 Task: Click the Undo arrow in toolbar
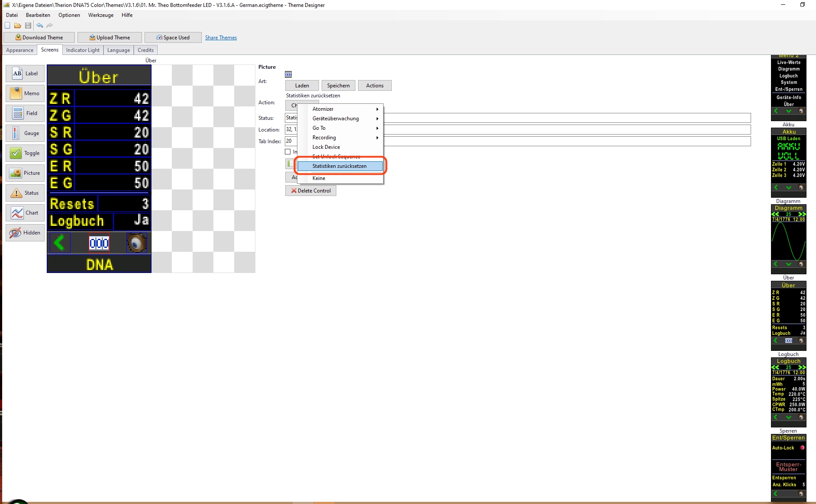click(40, 26)
